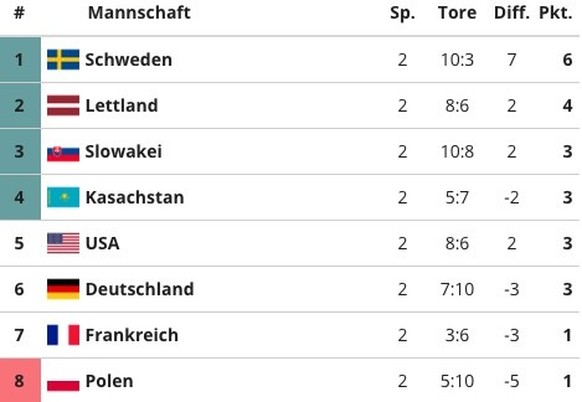
Task: Open the Lettland team link
Action: pos(122,105)
